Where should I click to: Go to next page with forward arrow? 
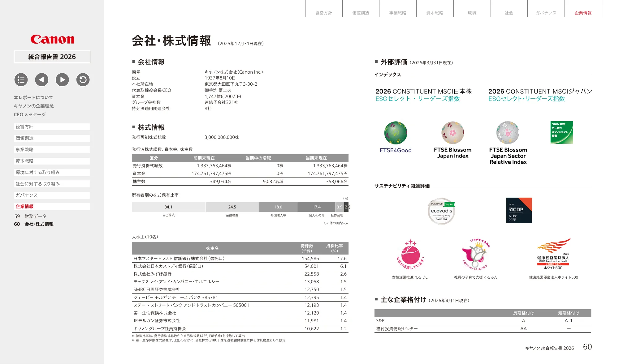[x=62, y=80]
